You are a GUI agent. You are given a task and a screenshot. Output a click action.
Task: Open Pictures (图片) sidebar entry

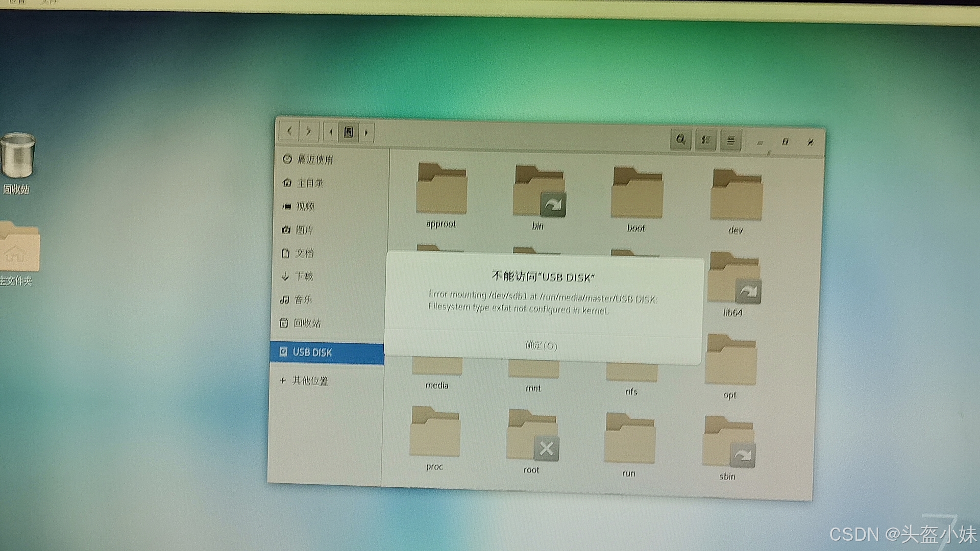click(x=304, y=230)
